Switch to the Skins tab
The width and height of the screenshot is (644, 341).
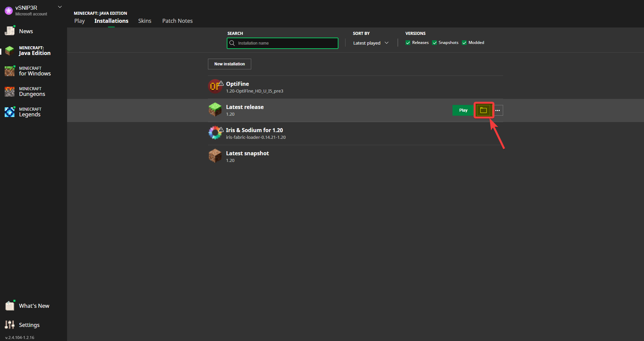coord(145,21)
